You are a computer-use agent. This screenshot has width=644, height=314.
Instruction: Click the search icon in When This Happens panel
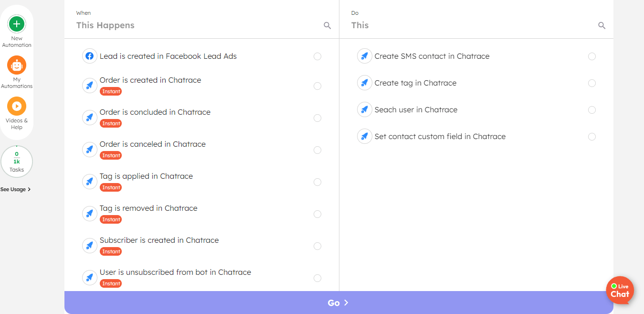(x=327, y=25)
